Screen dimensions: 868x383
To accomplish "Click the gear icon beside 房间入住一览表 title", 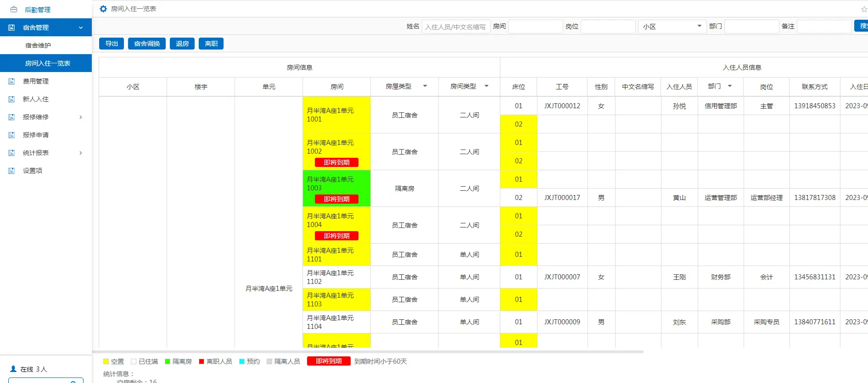I will pyautogui.click(x=103, y=9).
